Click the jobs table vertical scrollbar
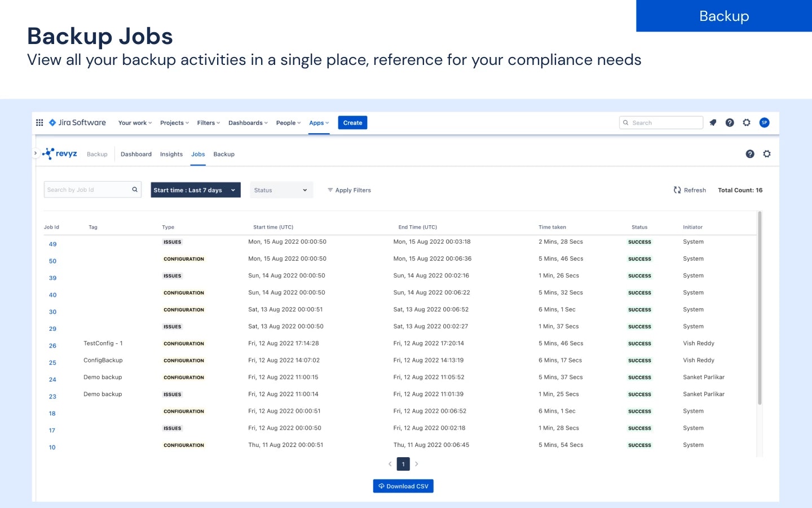The image size is (812, 508). tap(760, 308)
